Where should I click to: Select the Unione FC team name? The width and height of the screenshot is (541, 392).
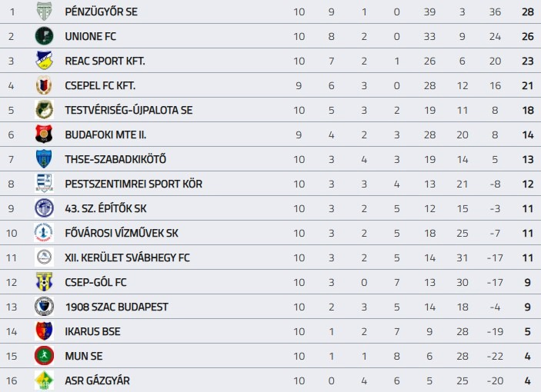coord(91,36)
